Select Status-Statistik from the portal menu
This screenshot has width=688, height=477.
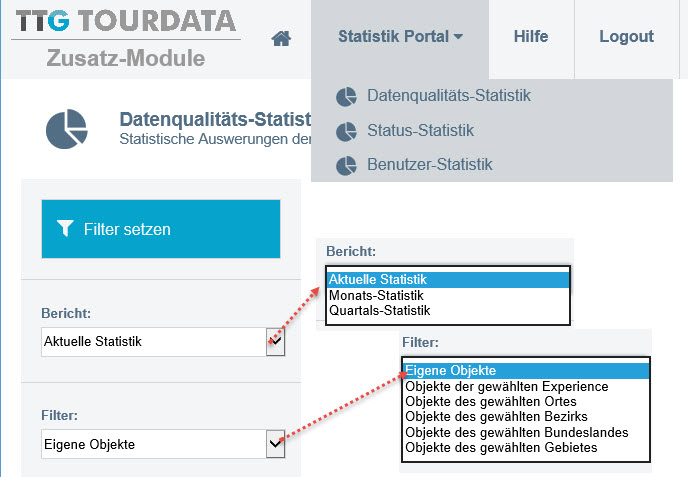point(420,130)
